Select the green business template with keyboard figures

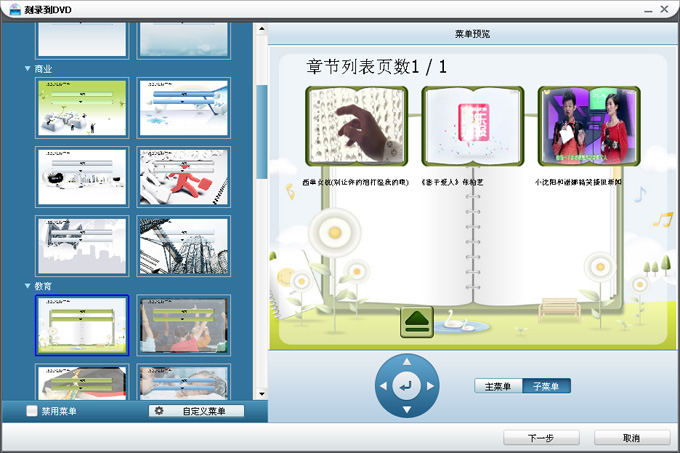(82, 108)
